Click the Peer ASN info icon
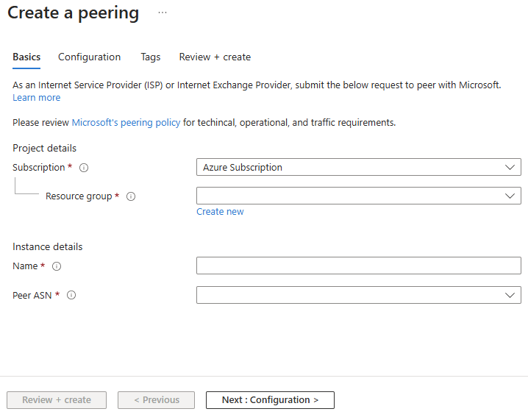This screenshot has height=420, width=528. (71, 295)
